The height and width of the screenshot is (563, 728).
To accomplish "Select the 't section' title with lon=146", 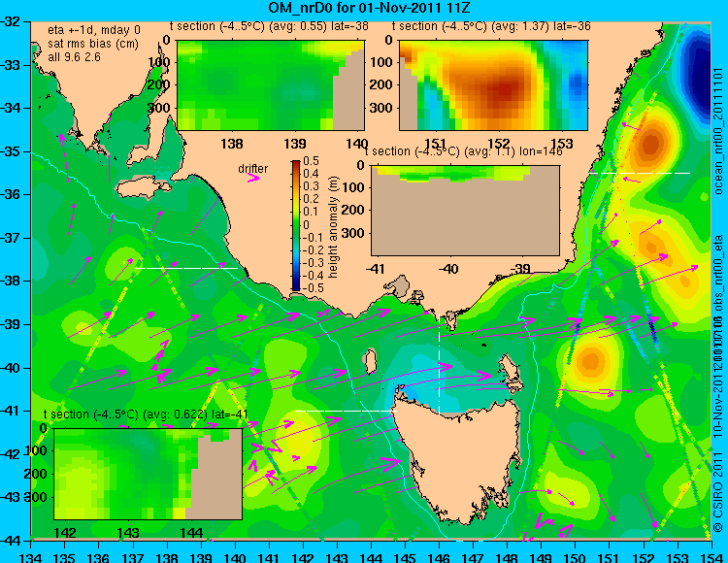I will point(464,151).
